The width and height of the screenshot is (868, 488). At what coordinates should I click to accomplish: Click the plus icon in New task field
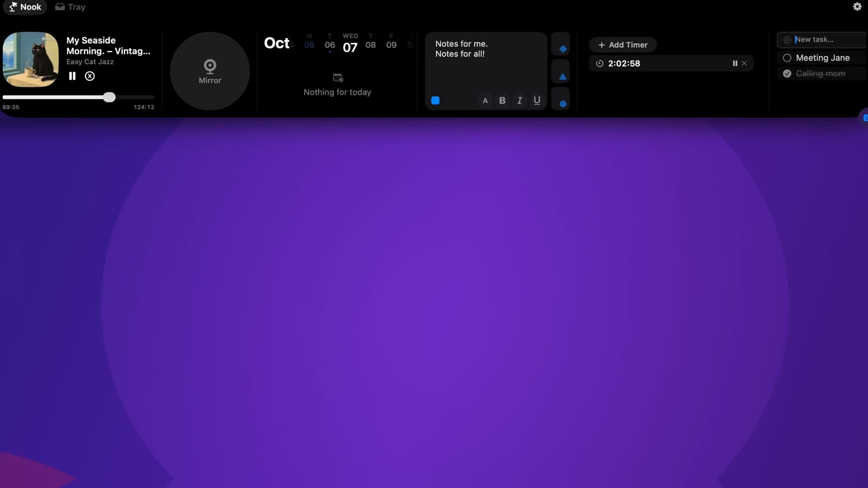pos(787,40)
